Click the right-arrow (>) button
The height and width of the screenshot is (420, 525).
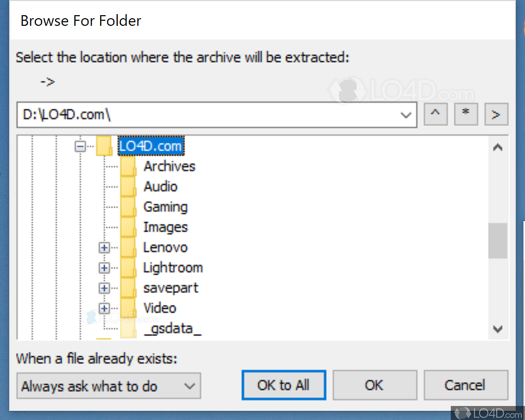pos(496,115)
